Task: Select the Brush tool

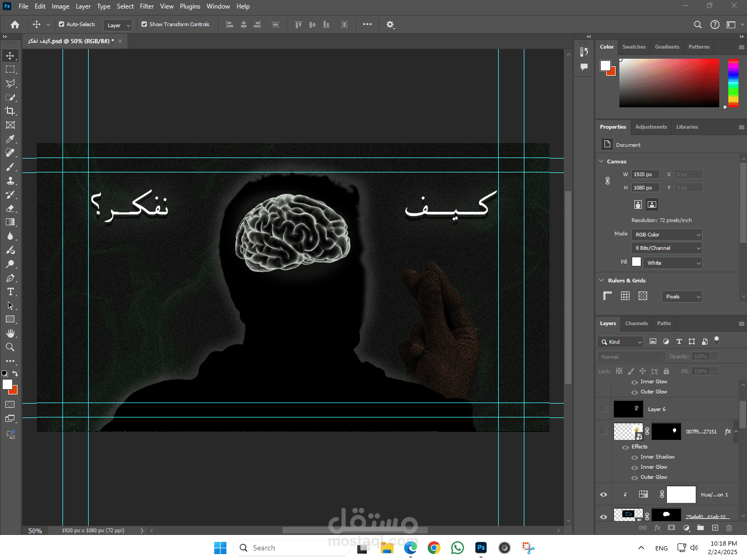Action: [x=10, y=167]
